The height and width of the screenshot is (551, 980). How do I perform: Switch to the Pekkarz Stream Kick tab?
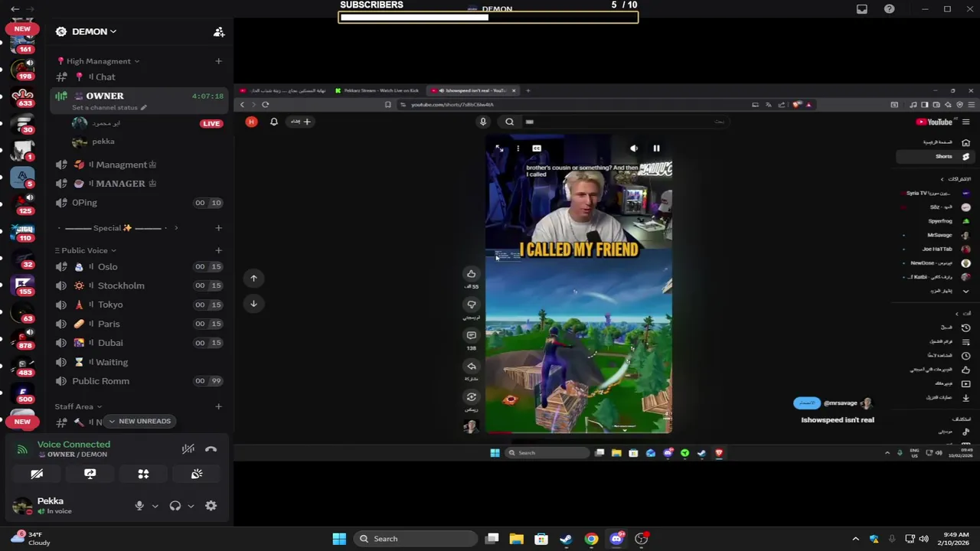[x=377, y=90]
